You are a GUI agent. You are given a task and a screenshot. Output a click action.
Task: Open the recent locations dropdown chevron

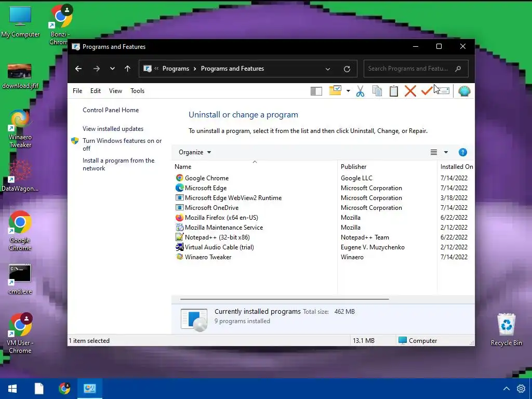(x=112, y=69)
